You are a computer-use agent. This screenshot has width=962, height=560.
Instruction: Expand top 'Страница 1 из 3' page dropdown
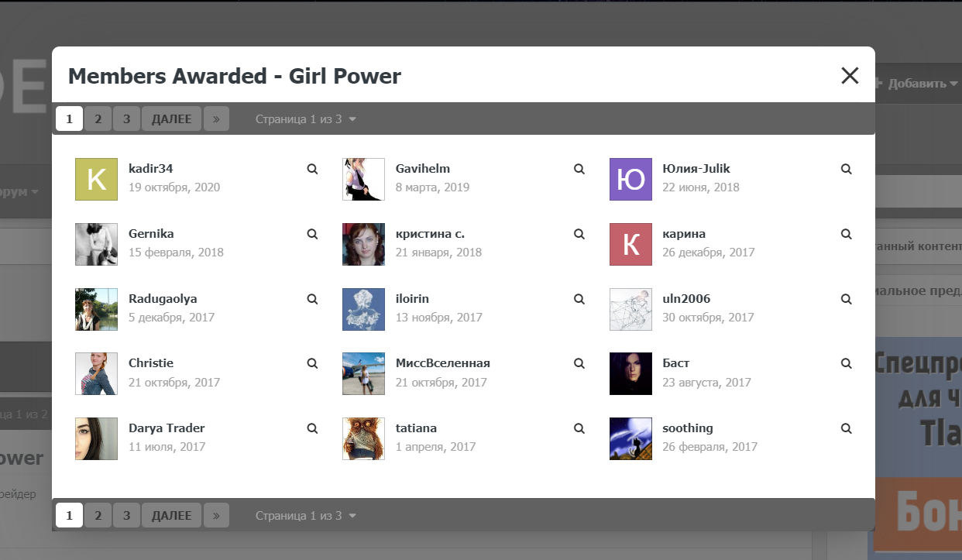pos(306,119)
